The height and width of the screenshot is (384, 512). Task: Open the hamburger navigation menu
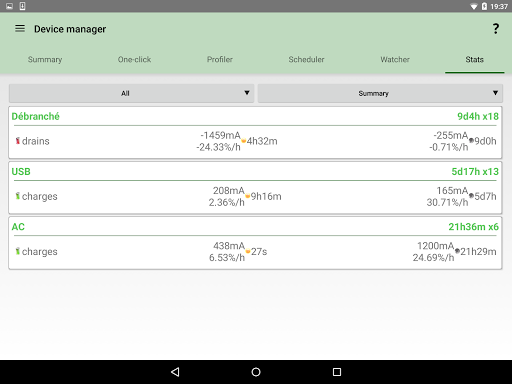click(20, 29)
